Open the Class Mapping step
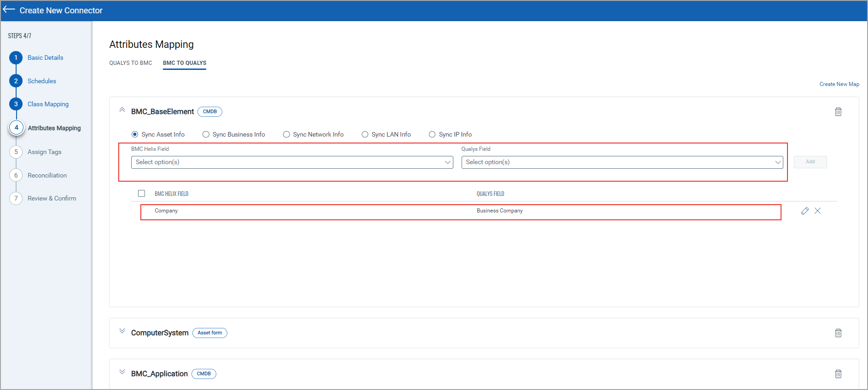The width and height of the screenshot is (868, 390). [x=48, y=104]
